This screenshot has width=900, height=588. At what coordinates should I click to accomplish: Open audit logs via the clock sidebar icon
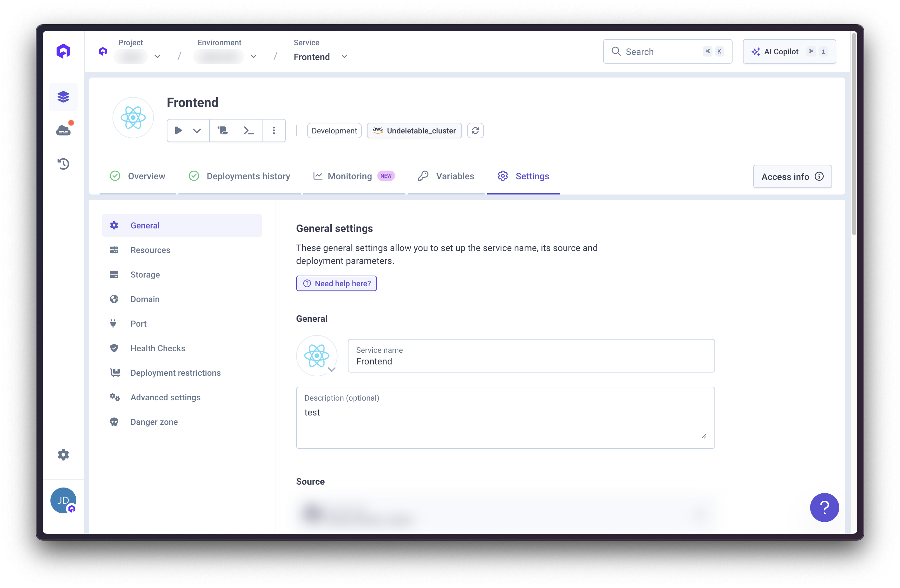63,163
